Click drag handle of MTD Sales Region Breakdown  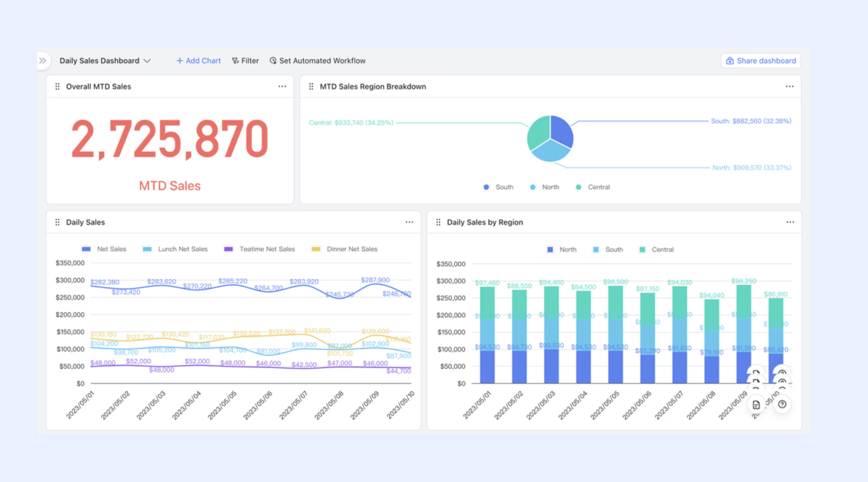pyautogui.click(x=311, y=86)
